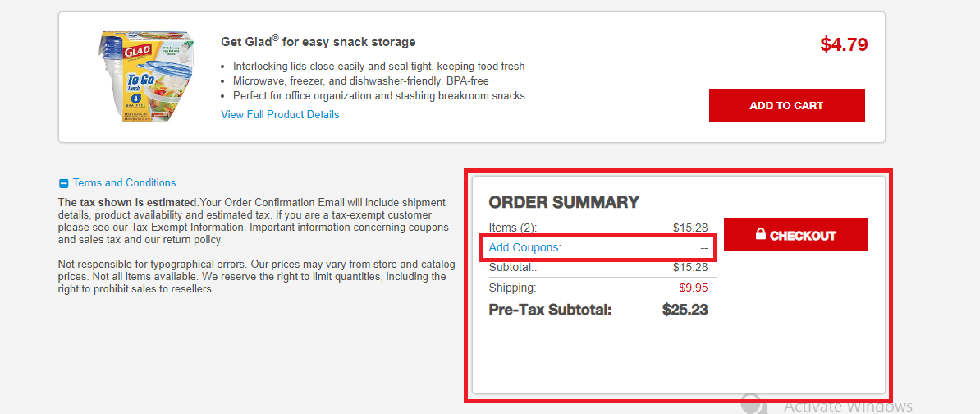Proceed with the red Checkout button
Screen dimensions: 980x414
coord(795,234)
